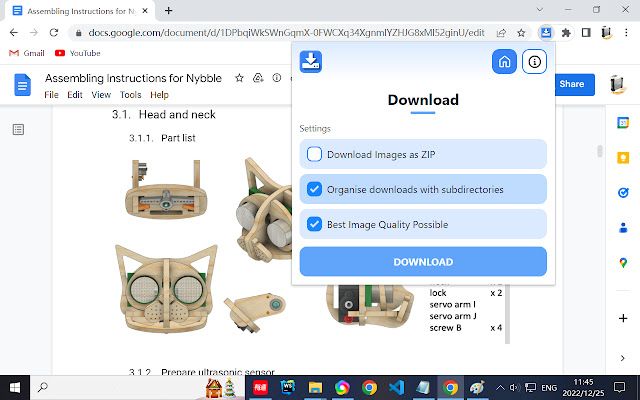Close the Assembling Instructions tab

[x=145, y=11]
